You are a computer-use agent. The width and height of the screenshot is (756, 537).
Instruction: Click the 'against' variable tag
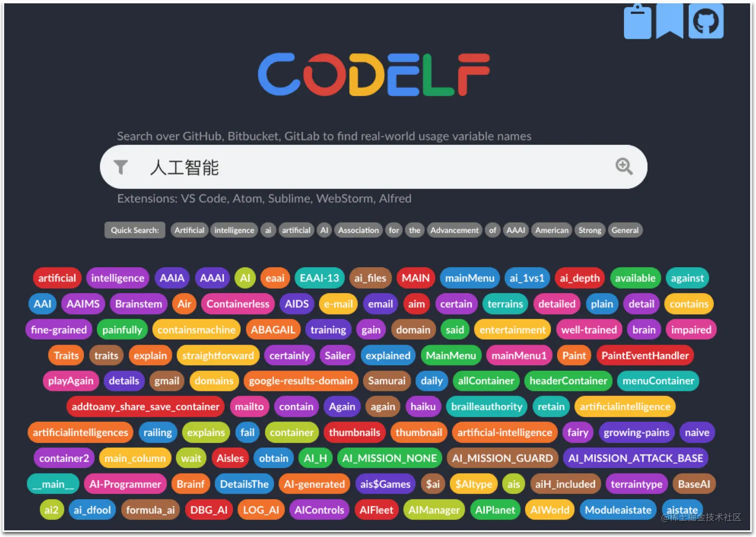687,278
